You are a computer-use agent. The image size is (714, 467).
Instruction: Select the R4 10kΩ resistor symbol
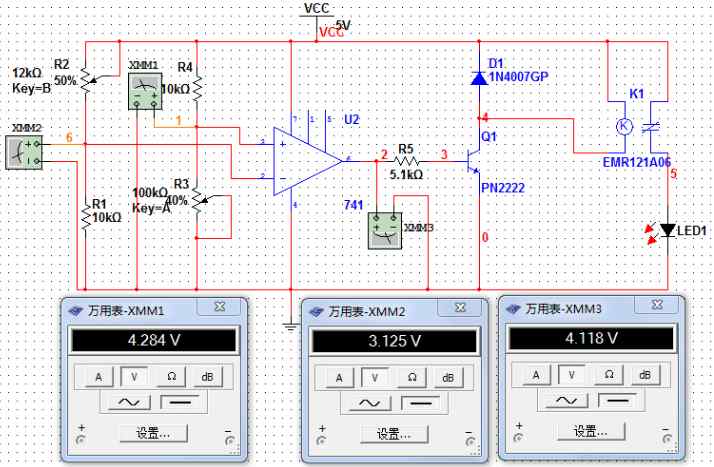pos(197,88)
